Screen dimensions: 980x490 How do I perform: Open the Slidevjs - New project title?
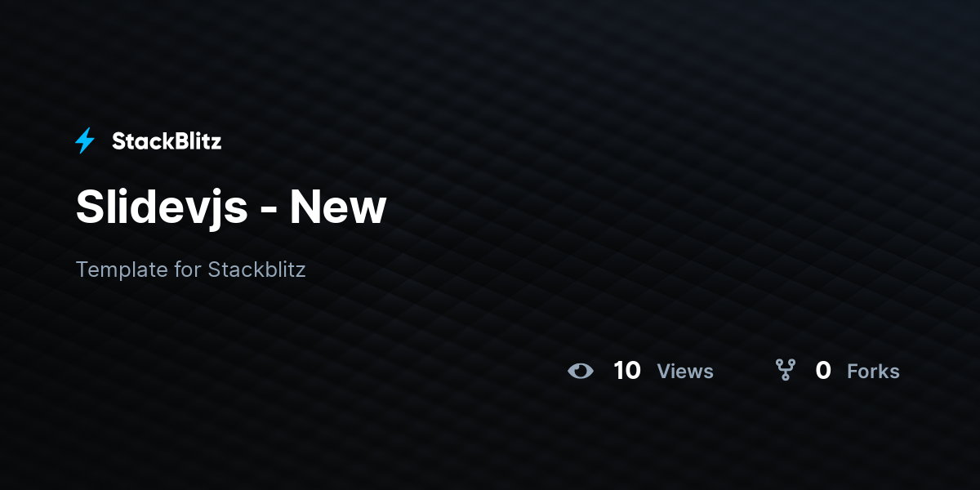(230, 207)
